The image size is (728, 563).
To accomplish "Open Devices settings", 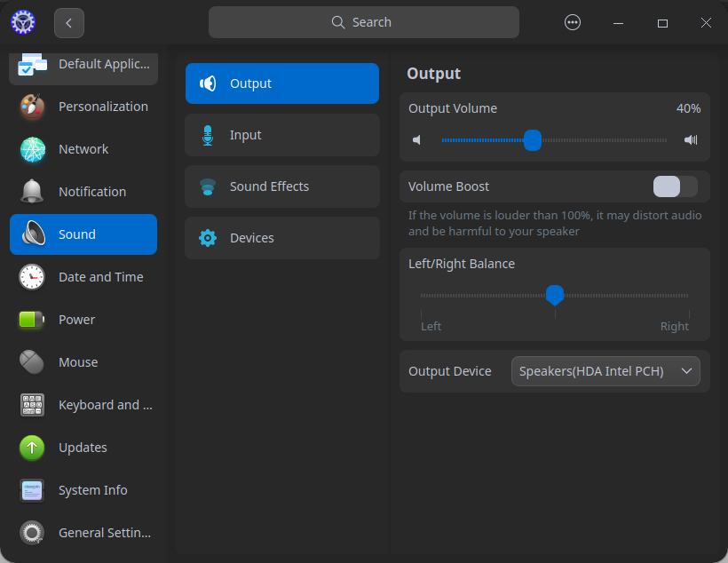I will (281, 238).
